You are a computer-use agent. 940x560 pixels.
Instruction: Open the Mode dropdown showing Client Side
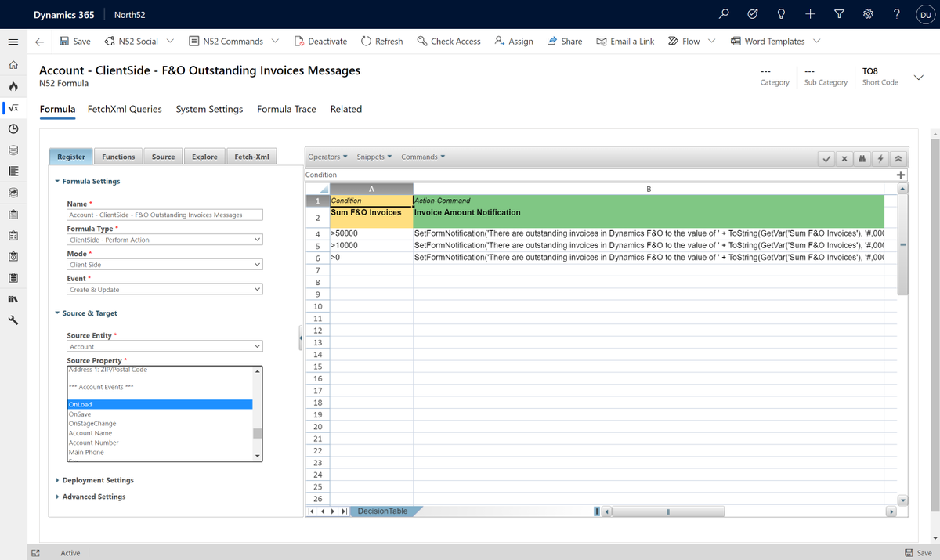164,265
